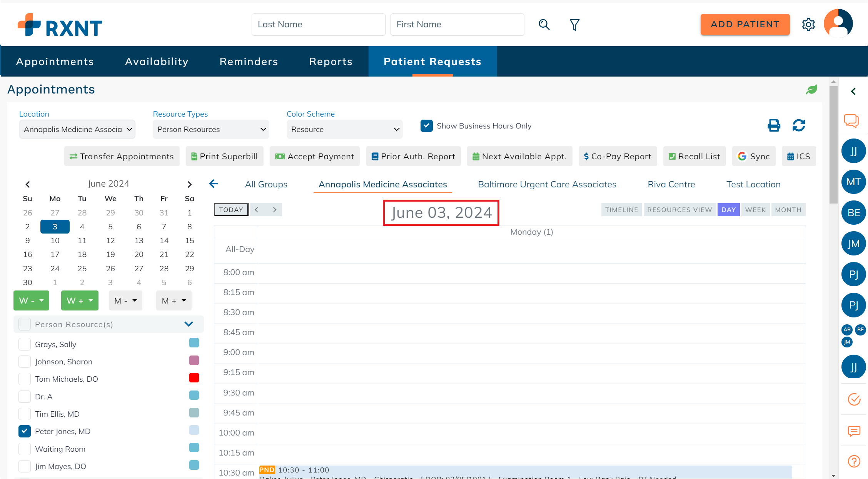
Task: Open the settings gear icon
Action: point(808,25)
